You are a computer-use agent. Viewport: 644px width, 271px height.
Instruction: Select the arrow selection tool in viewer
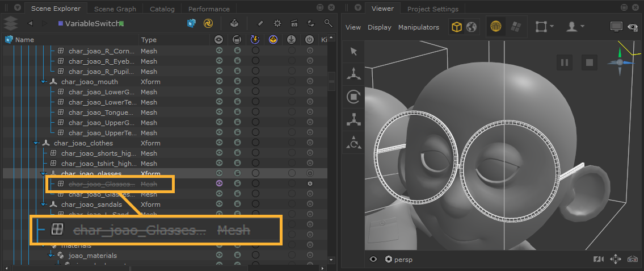(354, 52)
